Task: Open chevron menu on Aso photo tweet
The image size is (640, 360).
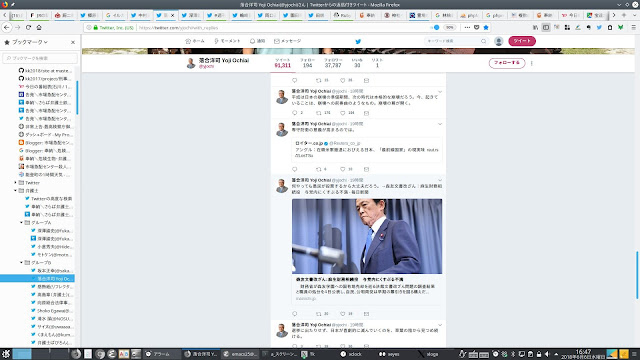Action: 440,180
